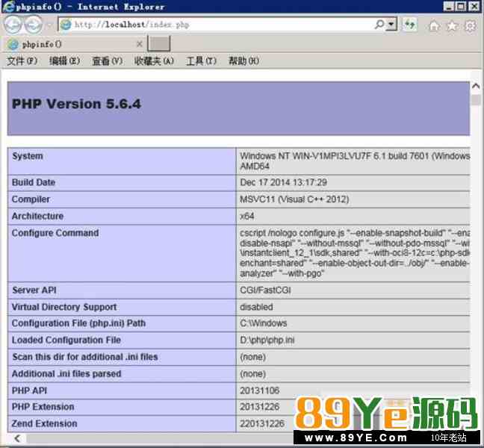Click the PHP API value 20131106

tap(260, 391)
